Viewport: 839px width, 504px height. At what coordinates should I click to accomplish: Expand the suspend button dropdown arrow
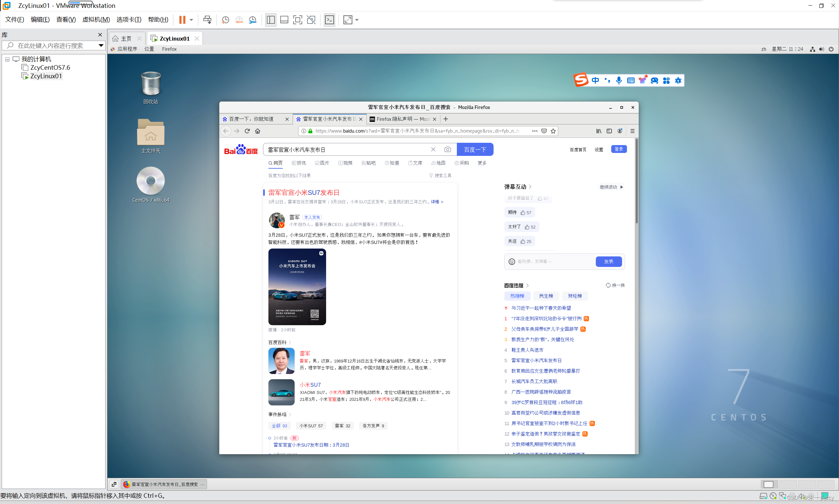point(191,20)
